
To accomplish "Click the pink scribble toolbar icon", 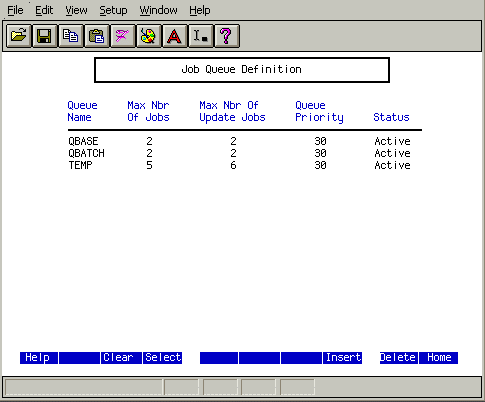I will 123,36.
